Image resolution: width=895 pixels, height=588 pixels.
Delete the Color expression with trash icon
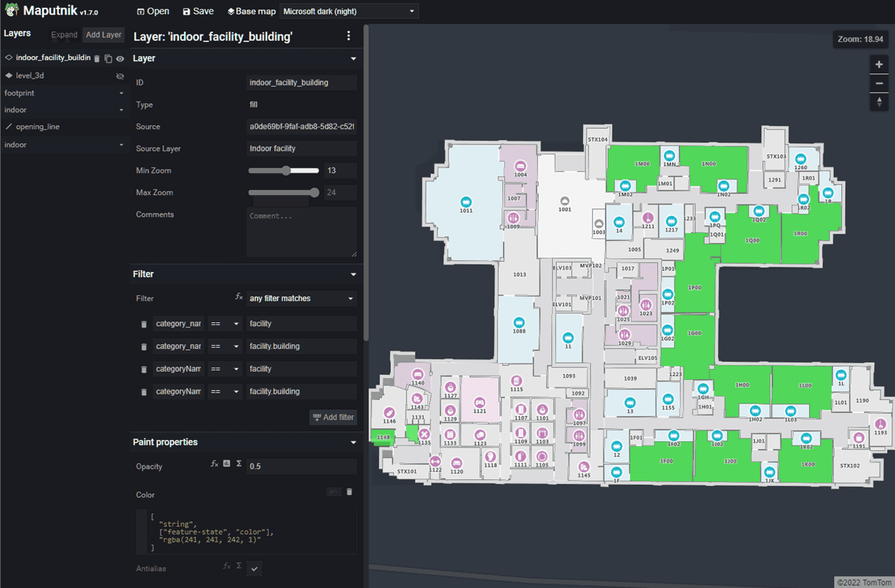tap(349, 492)
